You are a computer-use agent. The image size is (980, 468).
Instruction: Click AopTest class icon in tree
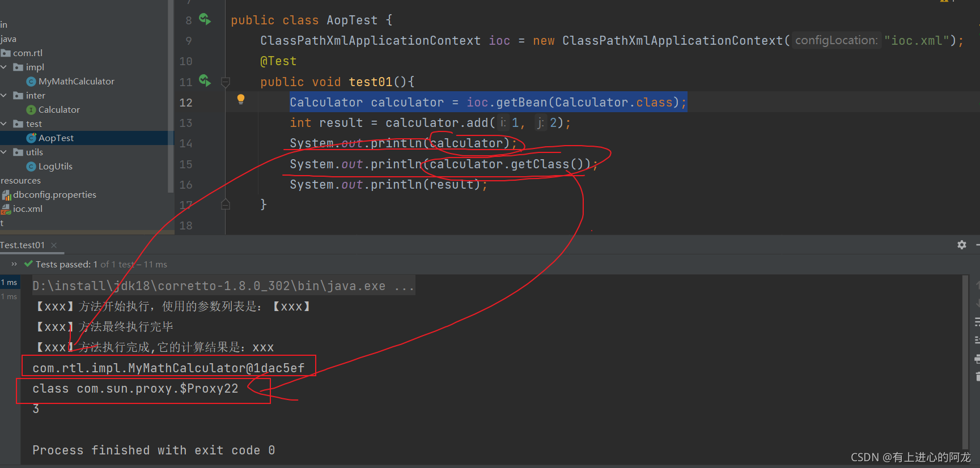tap(31, 138)
